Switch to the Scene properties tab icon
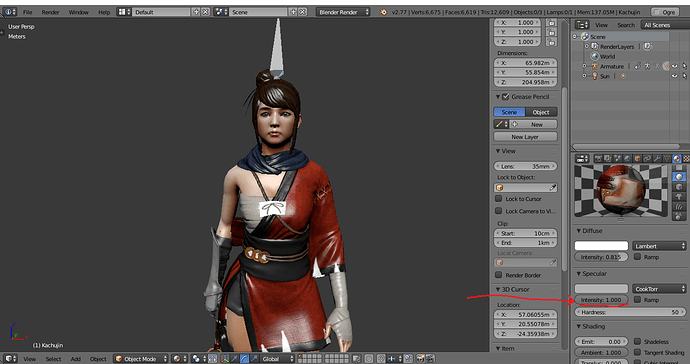 pyautogui.click(x=618, y=159)
